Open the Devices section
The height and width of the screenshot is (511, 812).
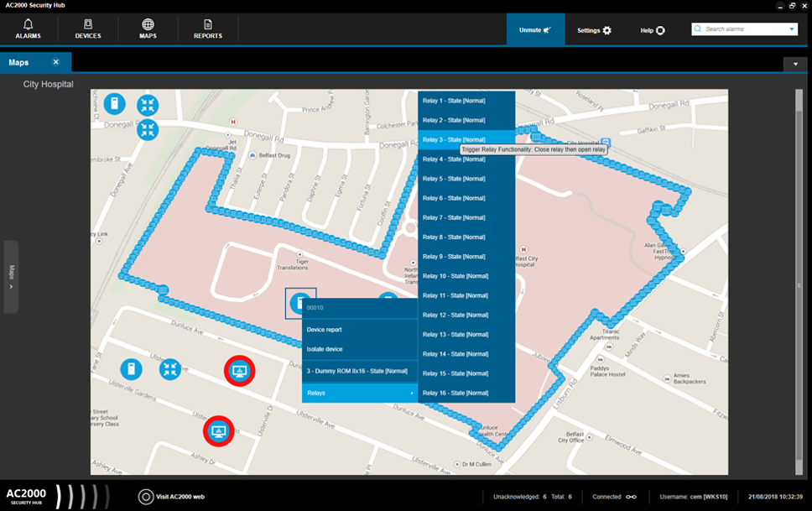[x=88, y=29]
